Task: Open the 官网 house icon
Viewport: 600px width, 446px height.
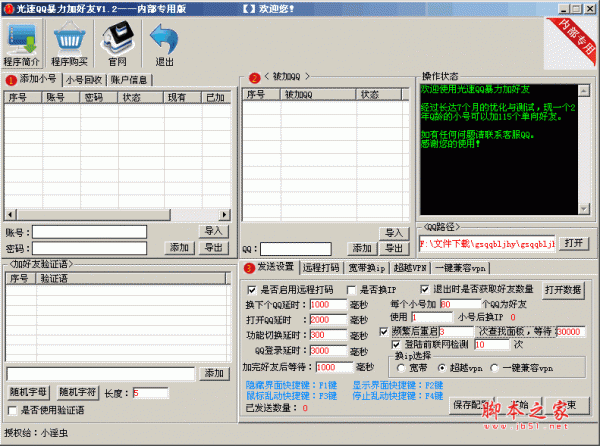Action: pos(117,44)
